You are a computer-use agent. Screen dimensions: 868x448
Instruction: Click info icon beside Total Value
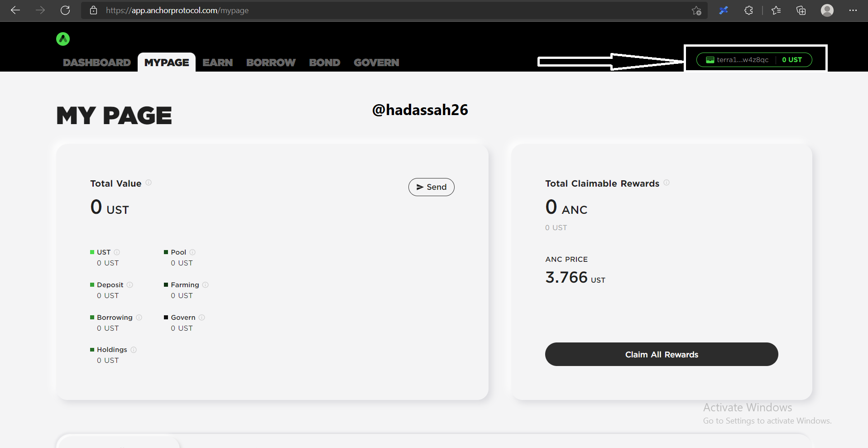(x=149, y=183)
